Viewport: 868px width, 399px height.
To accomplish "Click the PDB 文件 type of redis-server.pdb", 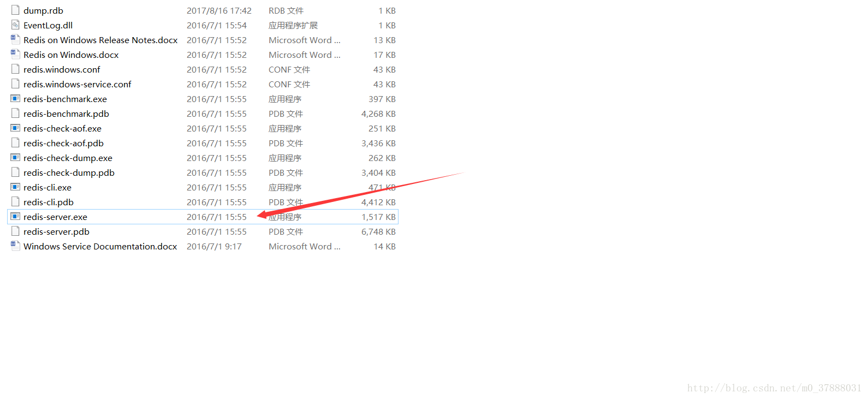I will point(286,232).
